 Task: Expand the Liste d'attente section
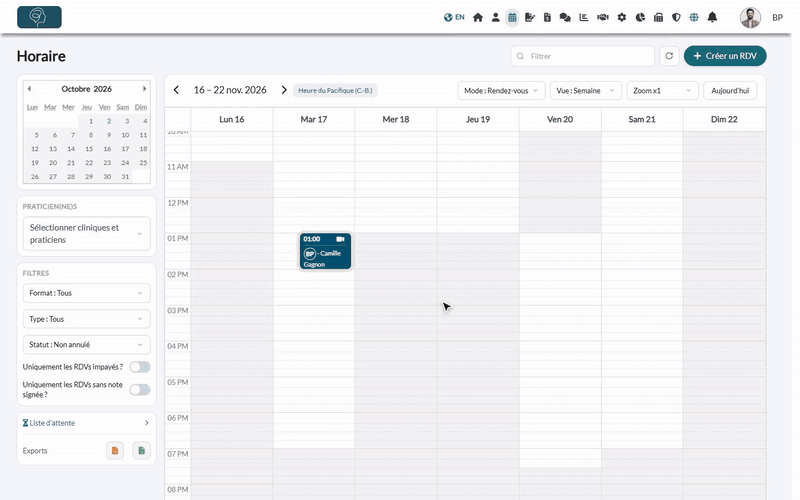click(86, 423)
